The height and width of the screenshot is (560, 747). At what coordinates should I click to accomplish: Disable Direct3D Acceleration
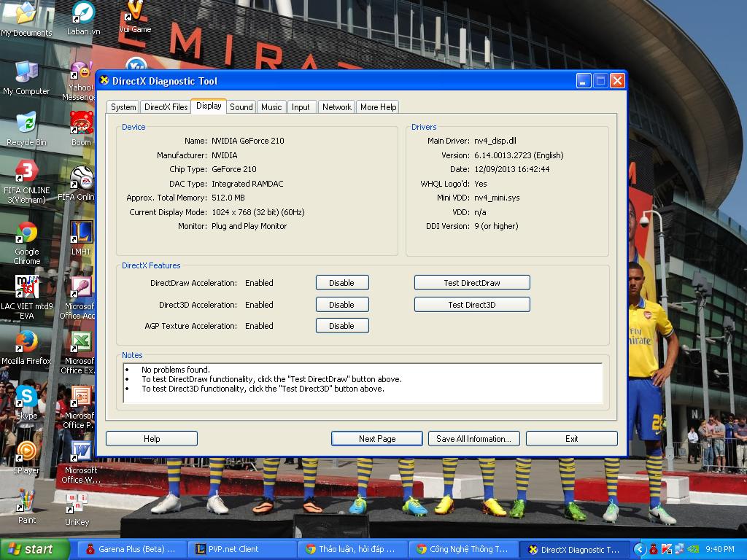tap(342, 305)
